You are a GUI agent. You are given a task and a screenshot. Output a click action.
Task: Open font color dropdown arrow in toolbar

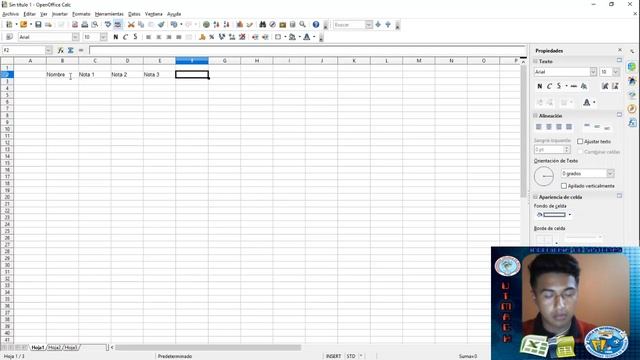point(314,37)
